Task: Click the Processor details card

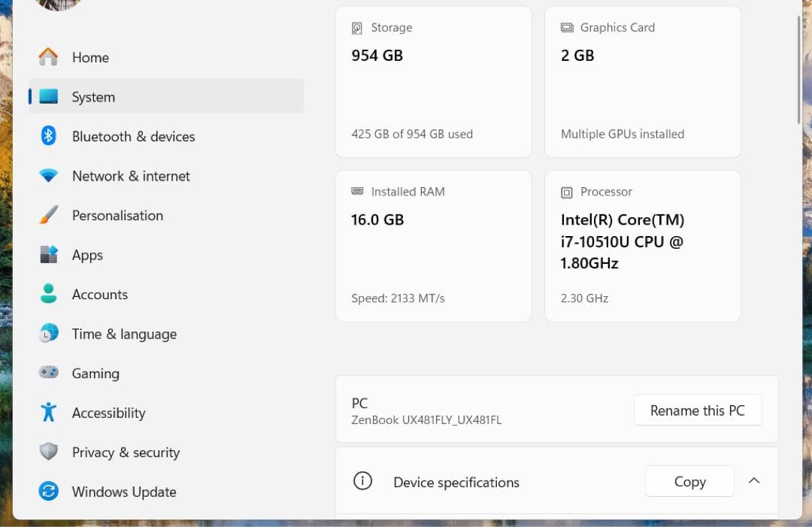Action: coord(642,246)
